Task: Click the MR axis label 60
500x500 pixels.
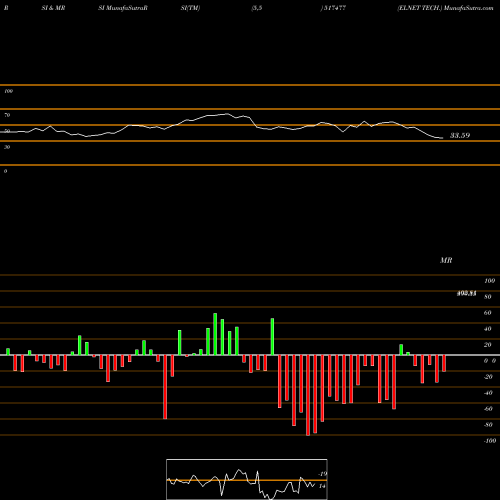Action: (487, 313)
